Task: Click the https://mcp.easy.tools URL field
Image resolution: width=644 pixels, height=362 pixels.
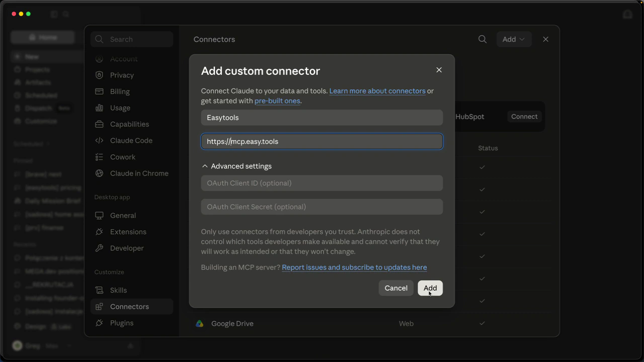Action: pos(322,141)
